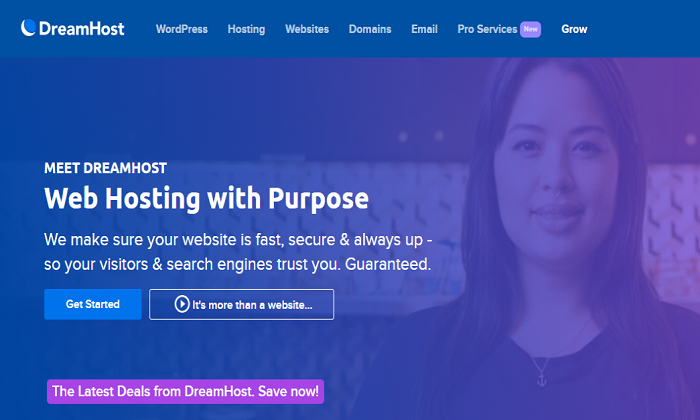Click the DreamHost moon logo icon
The width and height of the screenshot is (700, 420).
28,28
